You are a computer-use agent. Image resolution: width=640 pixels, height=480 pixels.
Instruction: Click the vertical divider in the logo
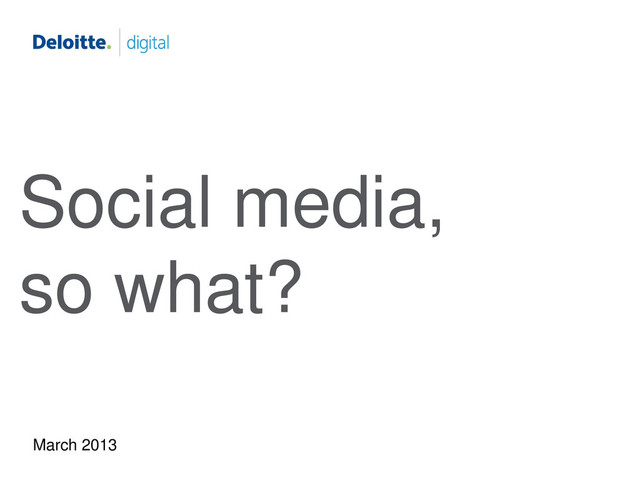pyautogui.click(x=119, y=43)
